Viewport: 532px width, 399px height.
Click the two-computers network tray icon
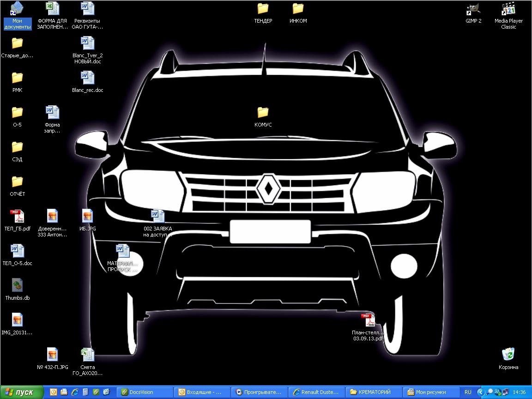tap(505, 392)
